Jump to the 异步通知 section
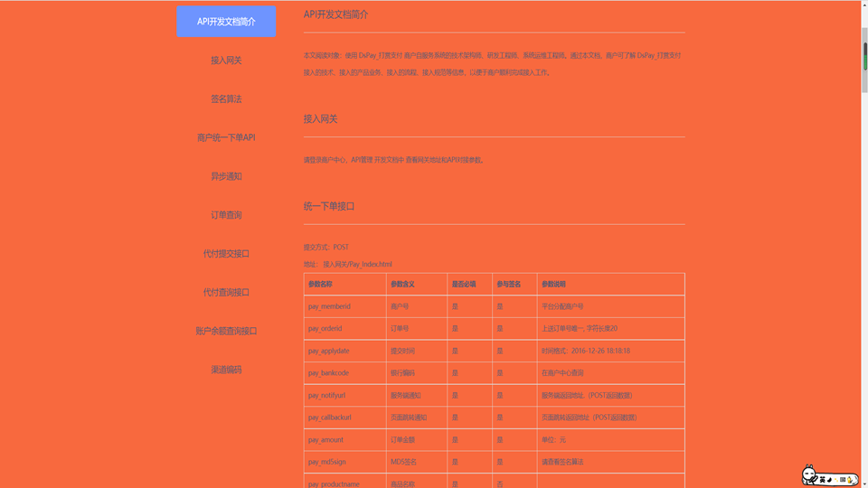Image resolution: width=868 pixels, height=488 pixels. (226, 176)
